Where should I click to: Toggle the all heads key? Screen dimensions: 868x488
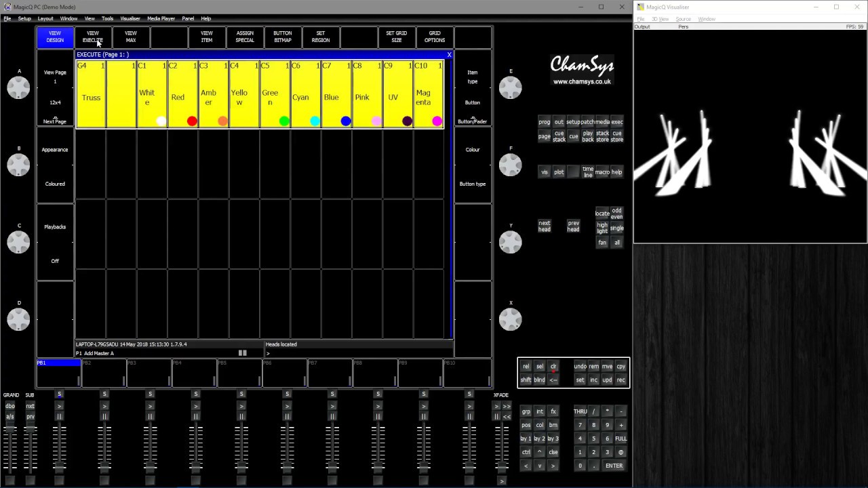(616, 243)
